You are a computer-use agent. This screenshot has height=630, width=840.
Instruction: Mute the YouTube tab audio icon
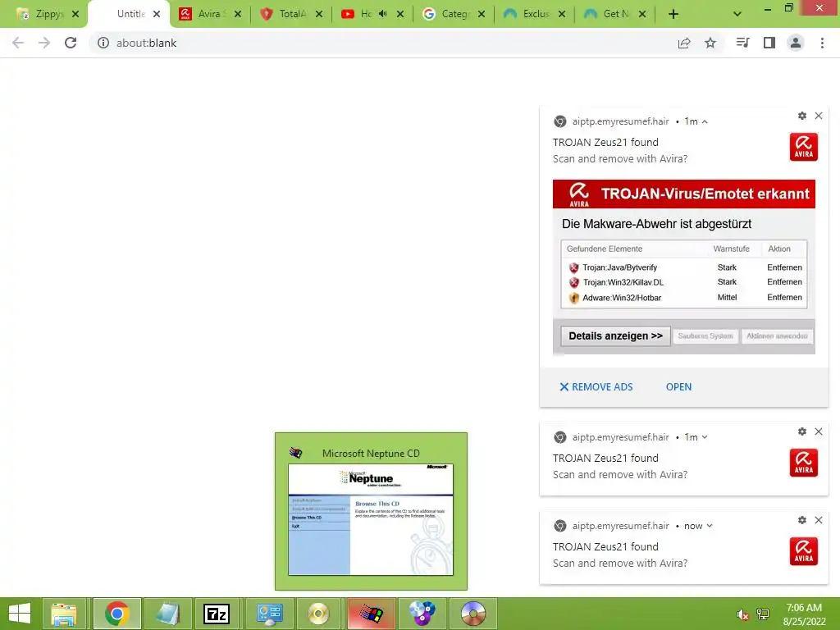tap(382, 14)
